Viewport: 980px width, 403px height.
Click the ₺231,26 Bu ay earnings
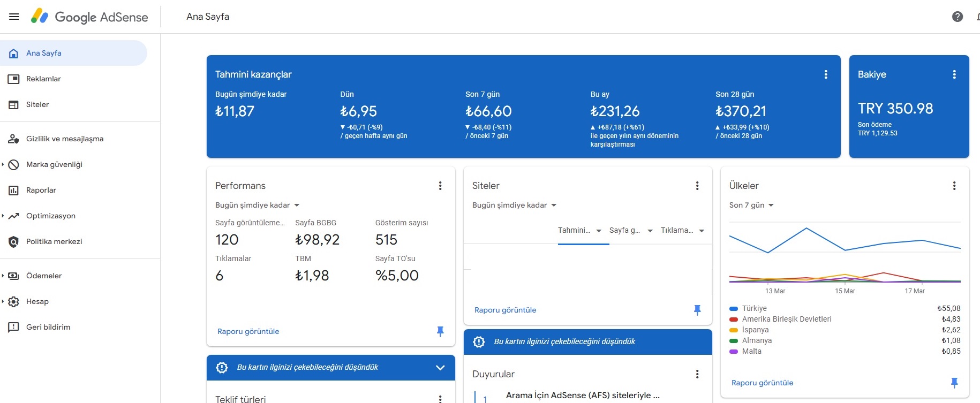pos(615,111)
